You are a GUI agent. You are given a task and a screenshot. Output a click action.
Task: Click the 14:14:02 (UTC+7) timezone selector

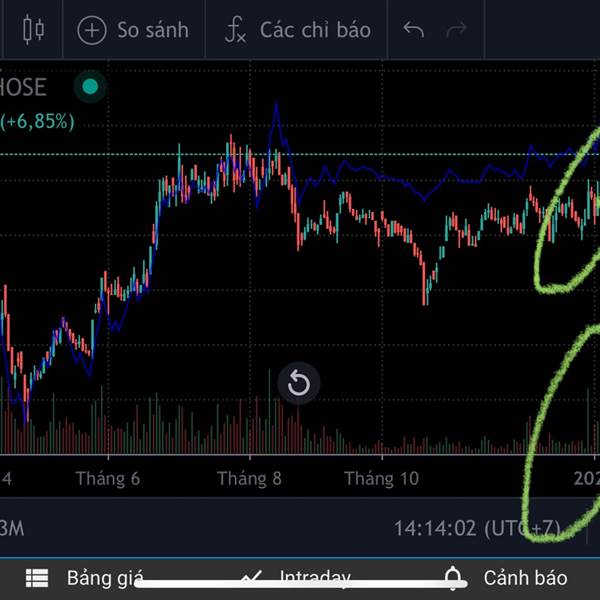click(x=477, y=528)
